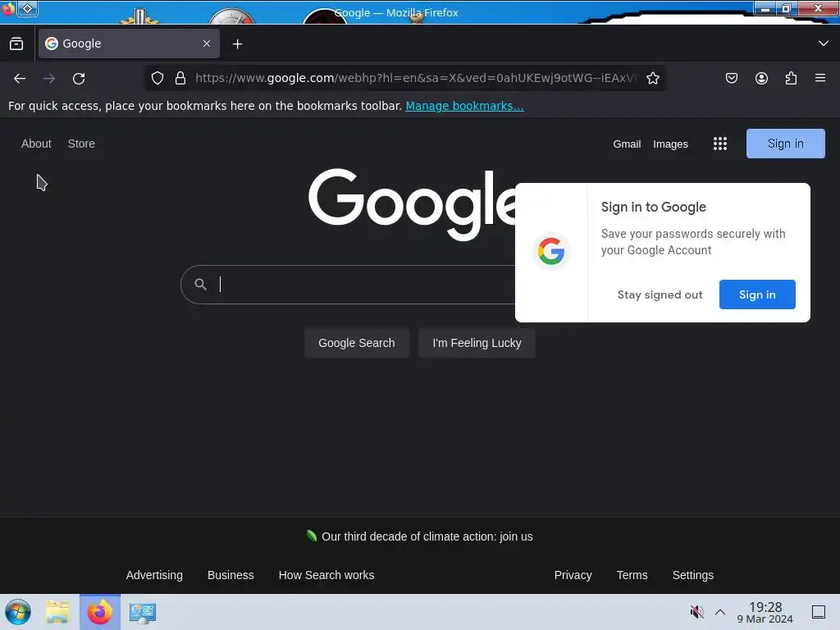Viewport: 840px width, 630px height.
Task: Open the clock showing 19:28
Action: pos(765,612)
